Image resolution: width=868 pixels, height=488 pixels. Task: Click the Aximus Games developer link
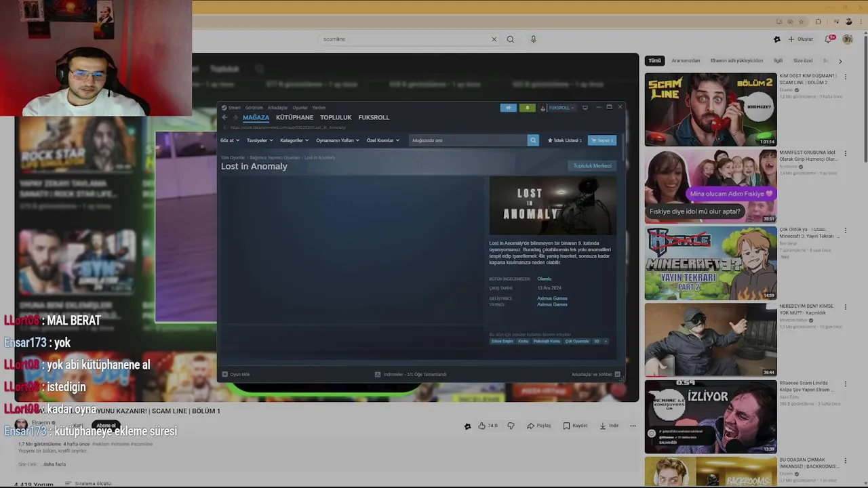pyautogui.click(x=552, y=298)
